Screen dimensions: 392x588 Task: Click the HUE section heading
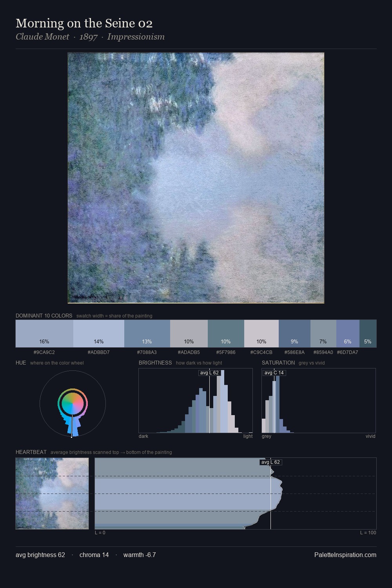click(x=21, y=363)
